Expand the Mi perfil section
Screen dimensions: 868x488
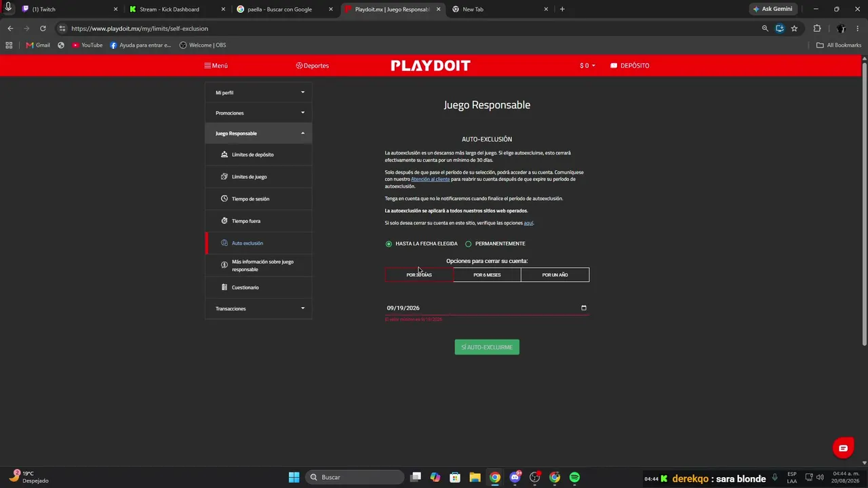[258, 92]
